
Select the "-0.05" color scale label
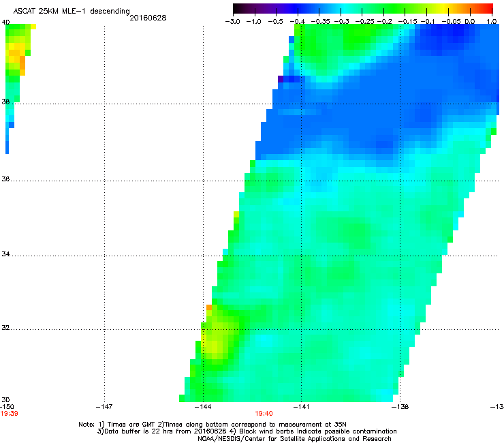coord(452,22)
